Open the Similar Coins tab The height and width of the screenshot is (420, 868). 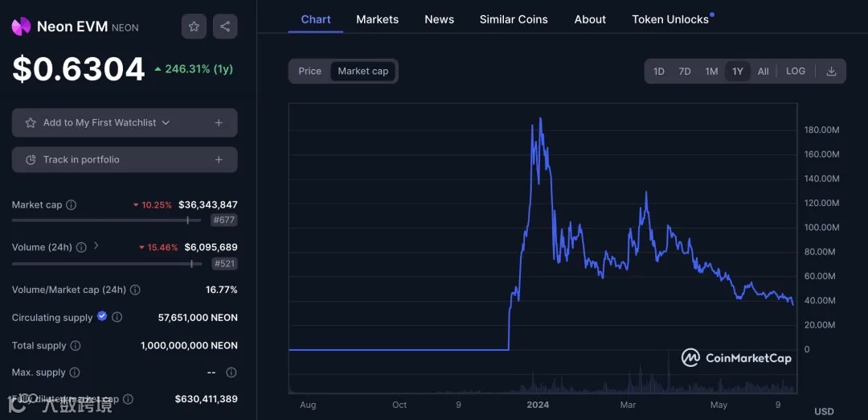pos(514,19)
